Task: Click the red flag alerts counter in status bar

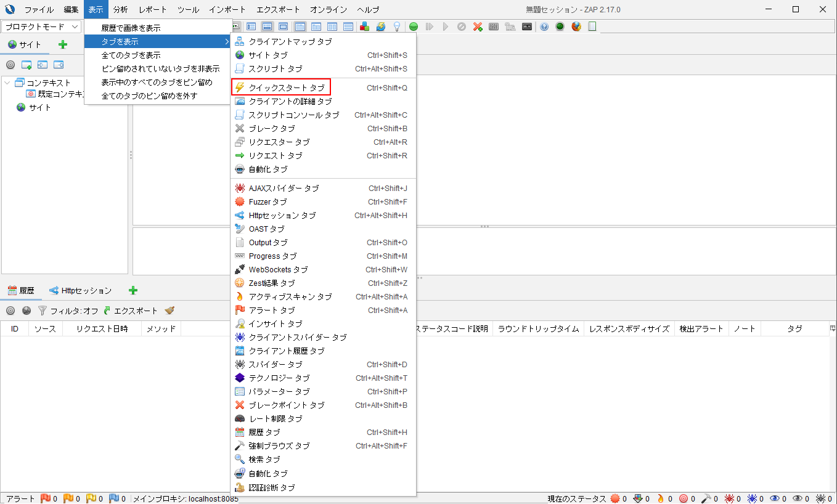Action: coord(49,498)
